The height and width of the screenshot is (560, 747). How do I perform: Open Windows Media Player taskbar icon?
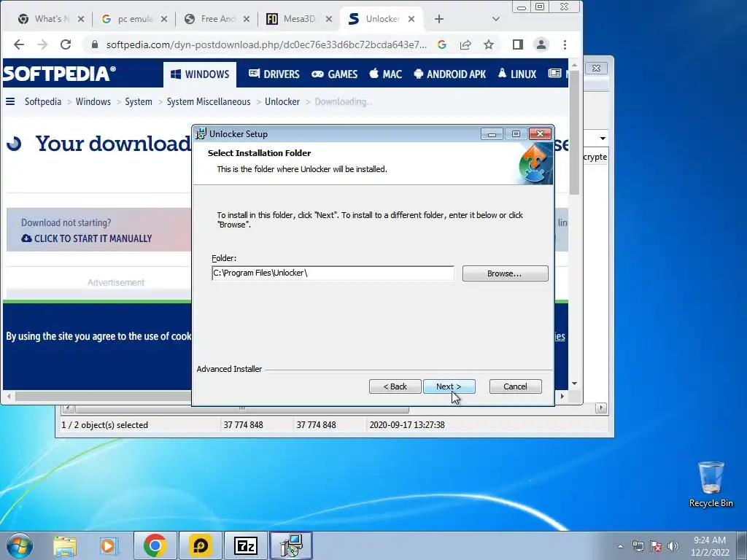point(109,546)
